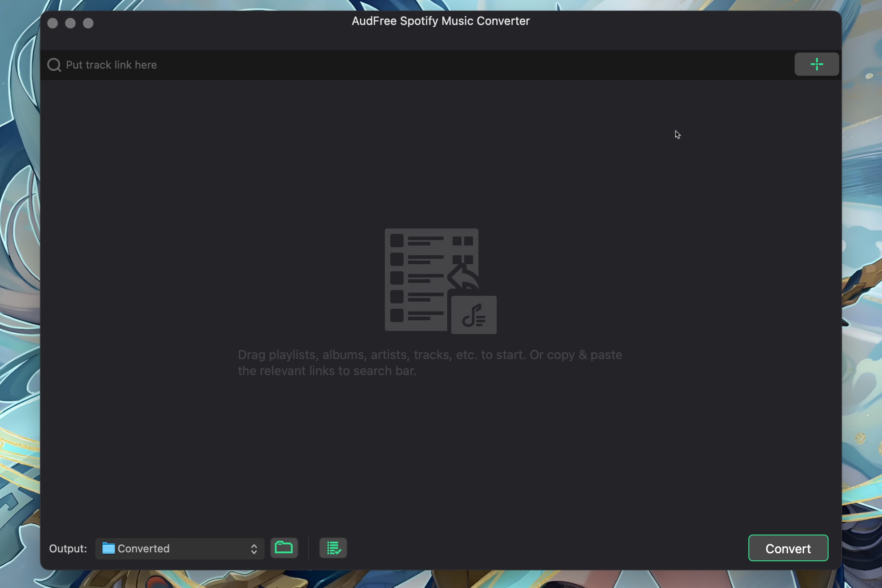Click the search magnifier icon
The image size is (882, 588).
(54, 65)
